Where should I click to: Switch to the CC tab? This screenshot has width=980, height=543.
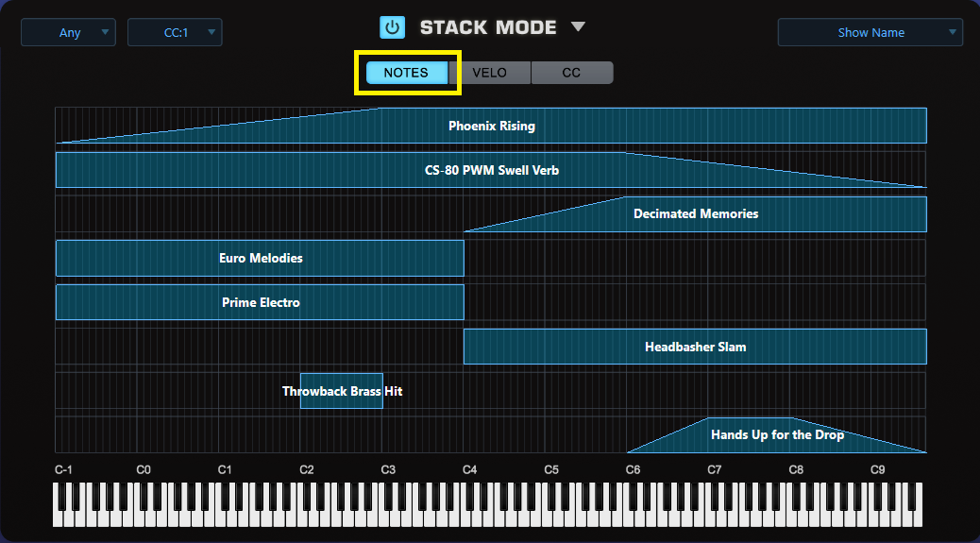[571, 73]
